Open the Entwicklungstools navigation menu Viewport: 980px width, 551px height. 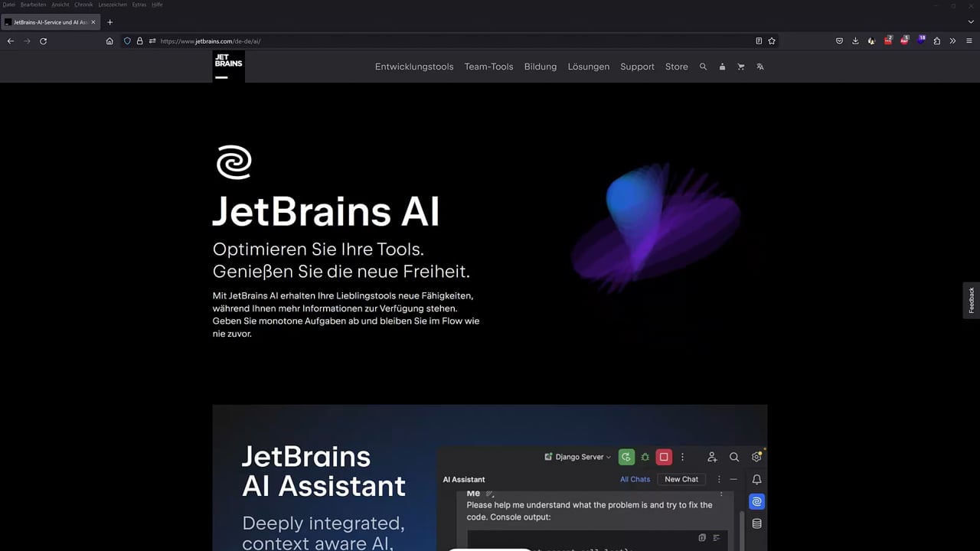point(414,67)
